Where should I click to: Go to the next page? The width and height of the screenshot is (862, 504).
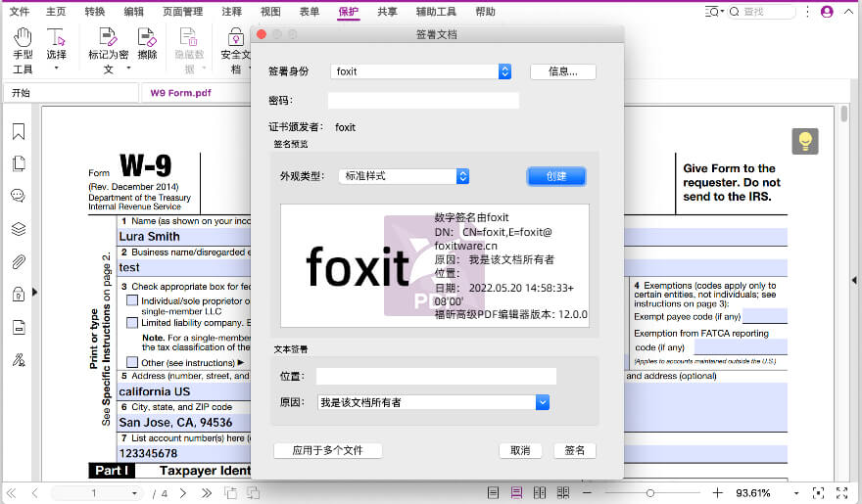click(183, 493)
